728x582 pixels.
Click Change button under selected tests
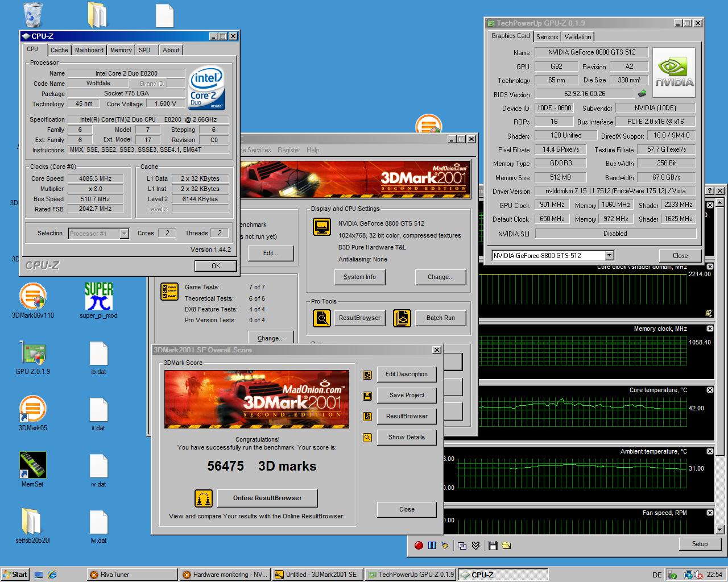(270, 338)
